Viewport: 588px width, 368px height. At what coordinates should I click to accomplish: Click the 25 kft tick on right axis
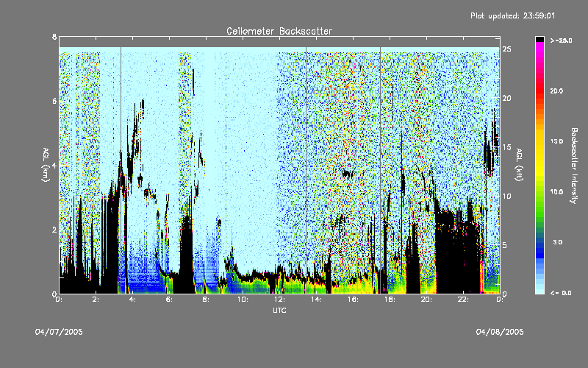tap(506, 49)
